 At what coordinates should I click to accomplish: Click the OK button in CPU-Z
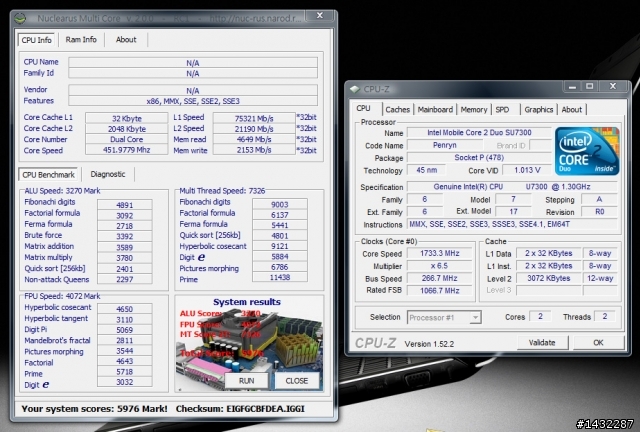tap(598, 343)
